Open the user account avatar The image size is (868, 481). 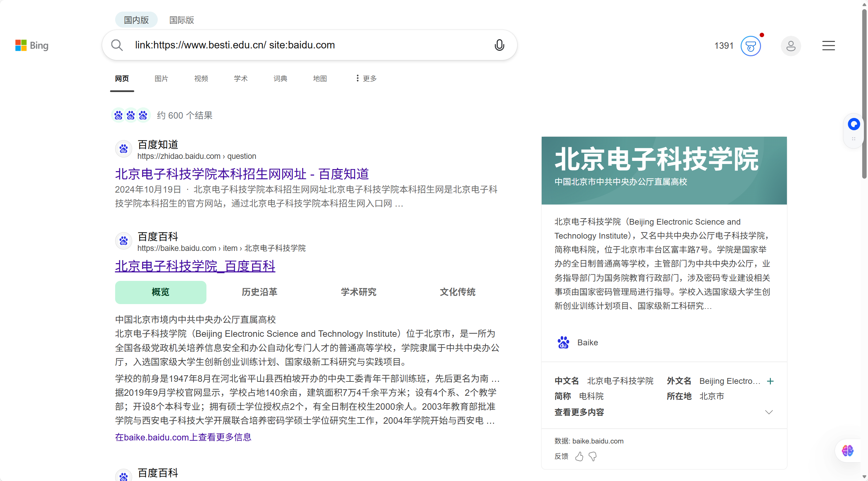tap(791, 46)
